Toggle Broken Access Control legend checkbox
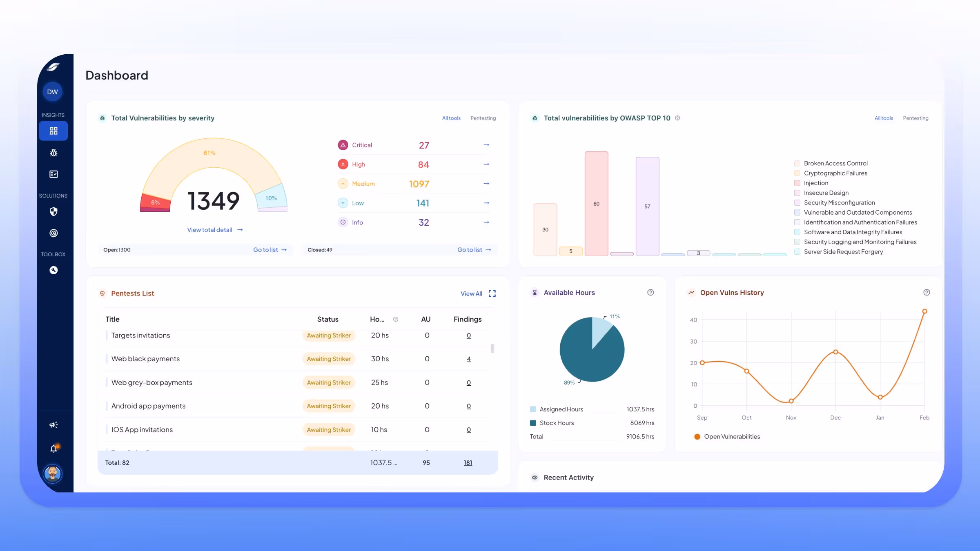 (797, 163)
